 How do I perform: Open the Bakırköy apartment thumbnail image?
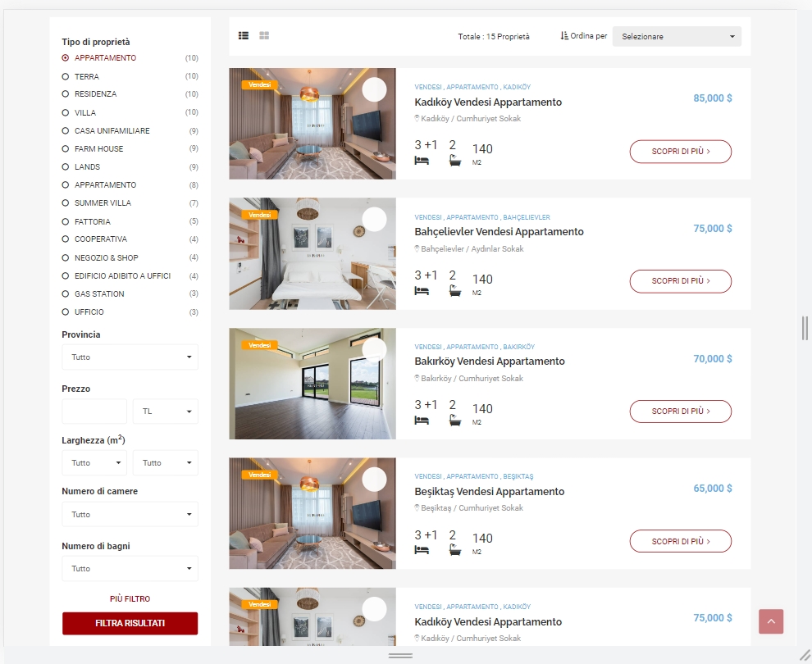point(312,384)
